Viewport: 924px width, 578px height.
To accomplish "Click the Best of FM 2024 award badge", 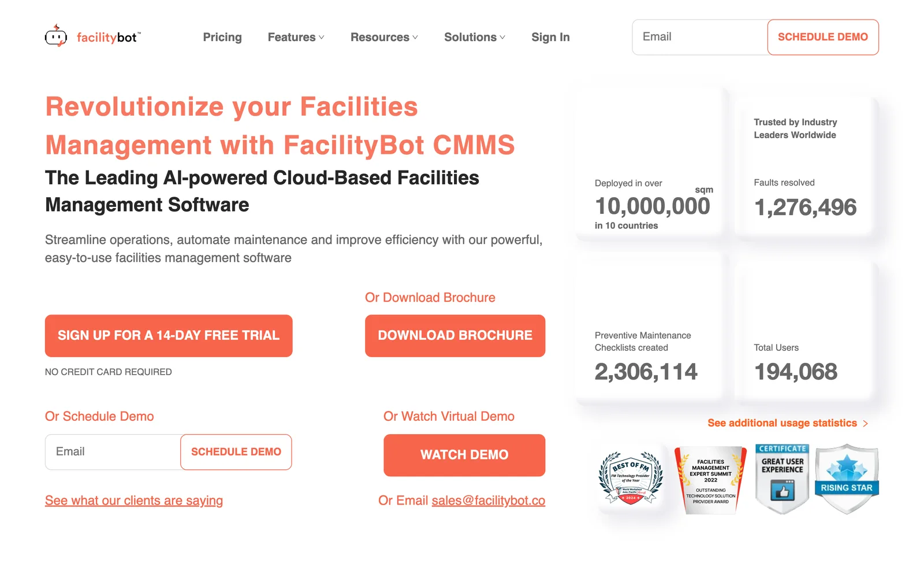I will 631,478.
